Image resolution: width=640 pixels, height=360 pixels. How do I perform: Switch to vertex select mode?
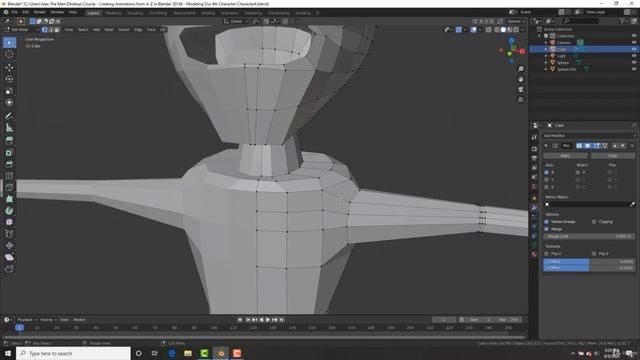coord(44,29)
